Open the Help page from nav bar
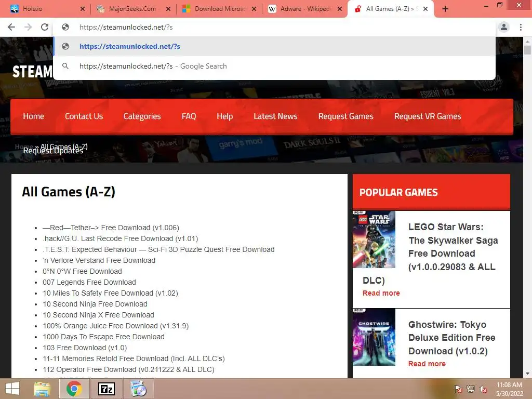532x399 pixels. click(224, 116)
